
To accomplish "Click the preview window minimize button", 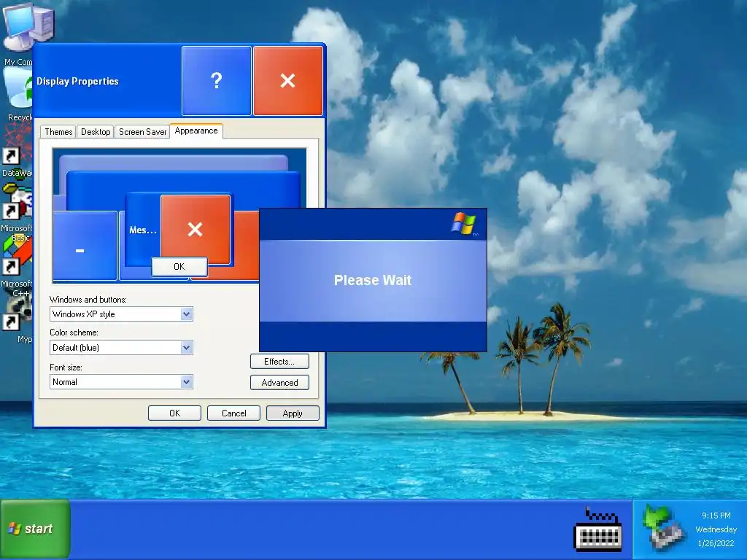I will 83,246.
